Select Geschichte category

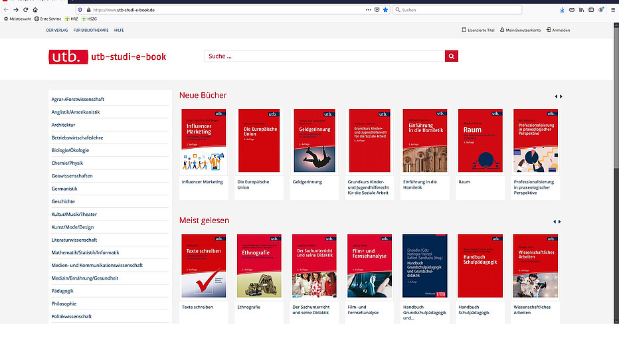coord(63,201)
